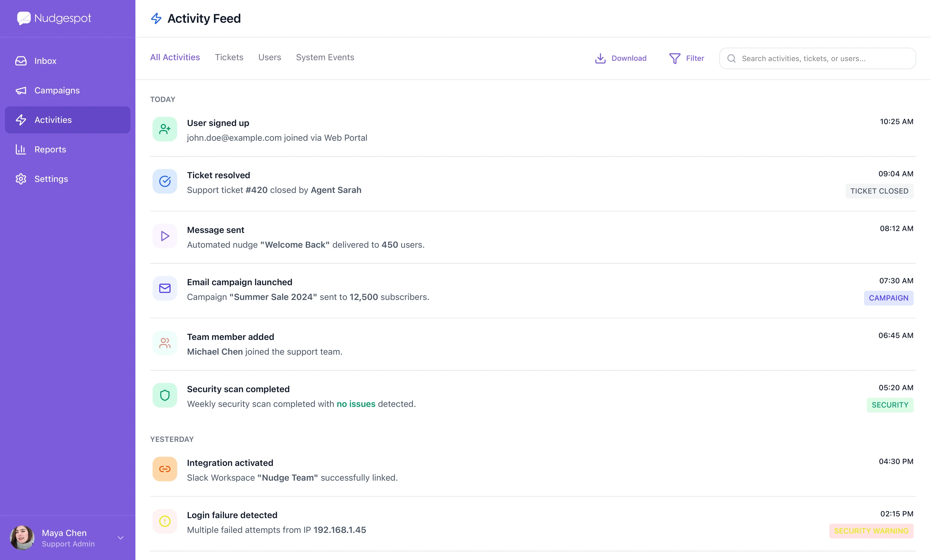Select the Users tab
Image resolution: width=931 pixels, height=560 pixels.
269,57
